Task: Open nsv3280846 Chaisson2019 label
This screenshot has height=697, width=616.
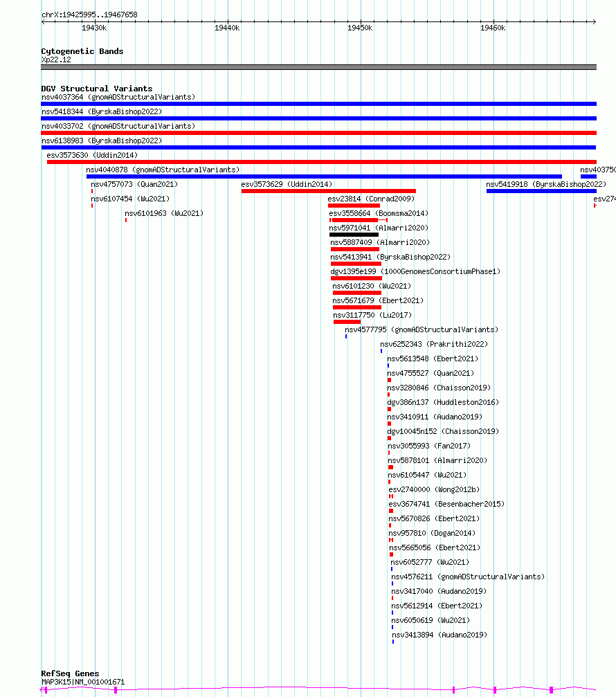Action: tap(439, 388)
